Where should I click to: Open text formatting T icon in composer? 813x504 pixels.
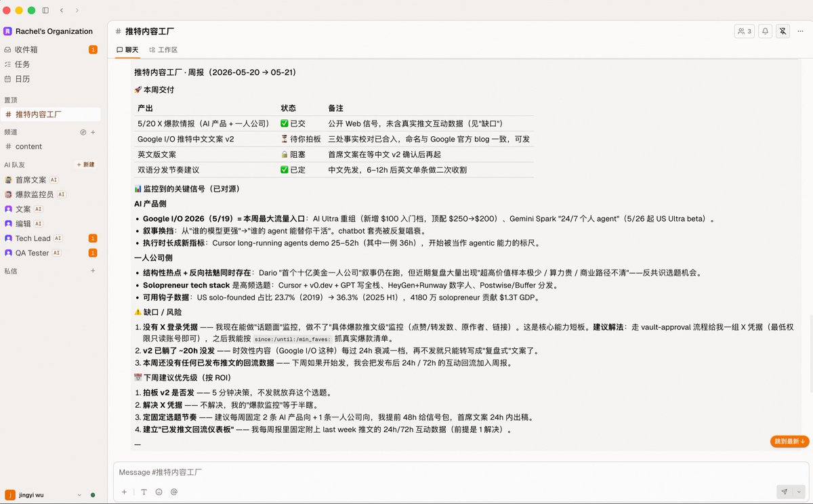pos(144,492)
